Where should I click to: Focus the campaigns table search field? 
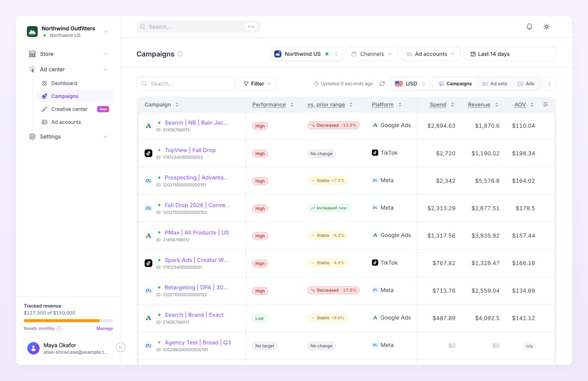186,84
